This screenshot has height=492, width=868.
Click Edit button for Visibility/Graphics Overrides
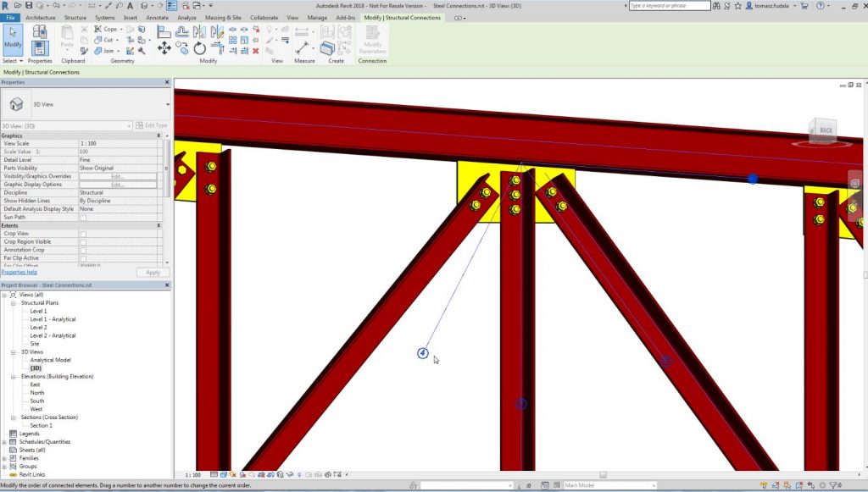click(118, 176)
